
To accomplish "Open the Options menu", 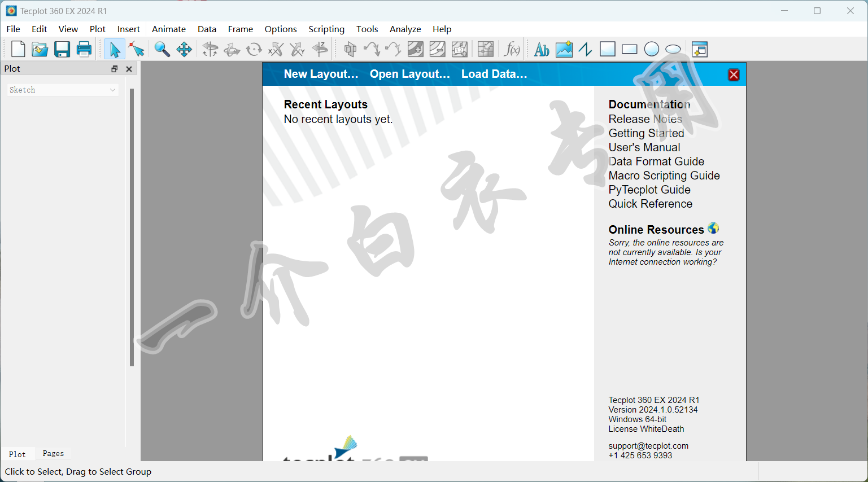I will click(281, 29).
